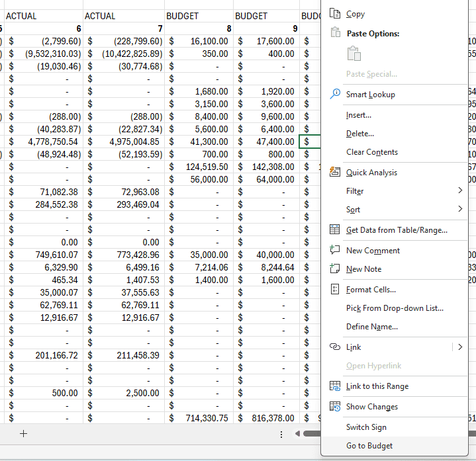476x461 pixels.
Task: Click the New Comment icon
Action: pos(335,250)
